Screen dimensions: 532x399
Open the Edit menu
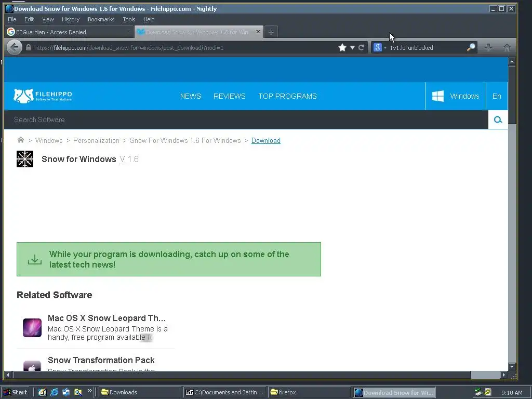(x=29, y=19)
